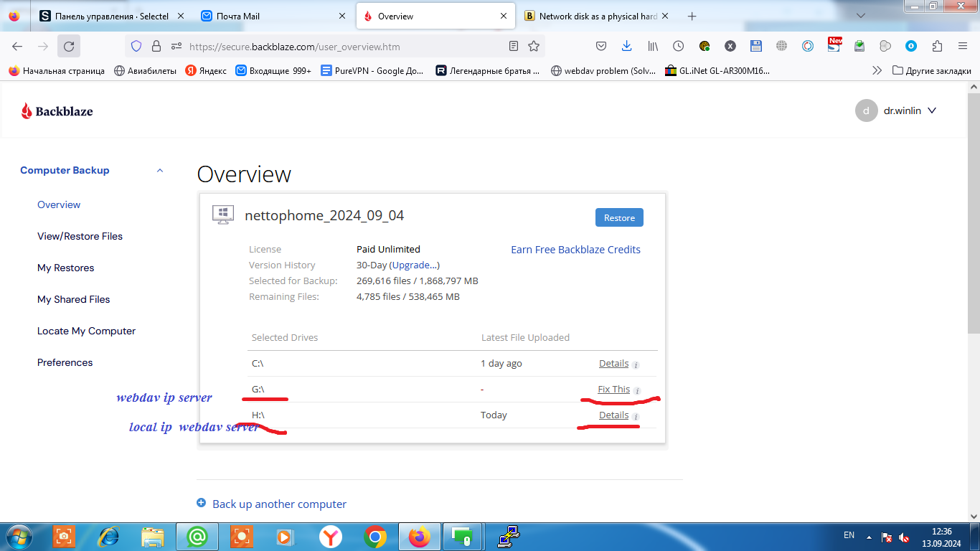Open My Shared Files in sidebar
Screen dimensions: 980x551
click(73, 299)
